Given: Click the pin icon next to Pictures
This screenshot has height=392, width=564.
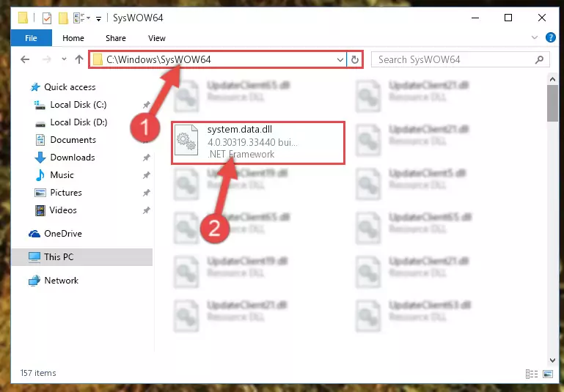Looking at the screenshot, I should [x=146, y=193].
